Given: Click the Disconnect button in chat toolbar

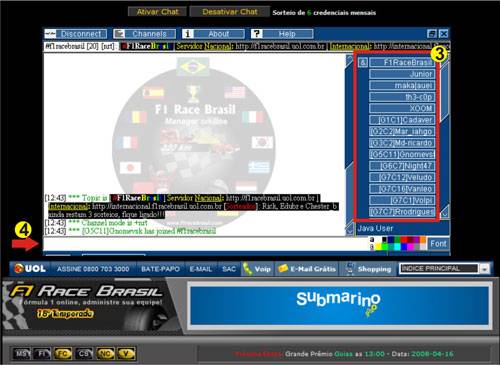Looking at the screenshot, I should pyautogui.click(x=76, y=34).
